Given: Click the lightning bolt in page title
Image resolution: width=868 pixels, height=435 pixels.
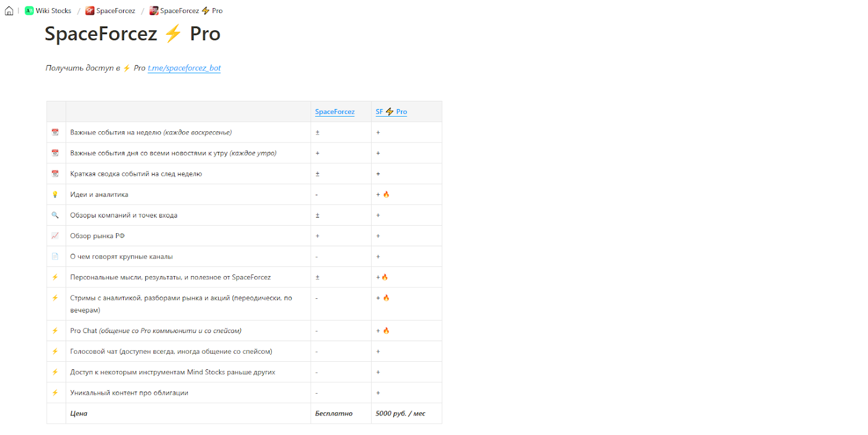Looking at the screenshot, I should tap(173, 34).
